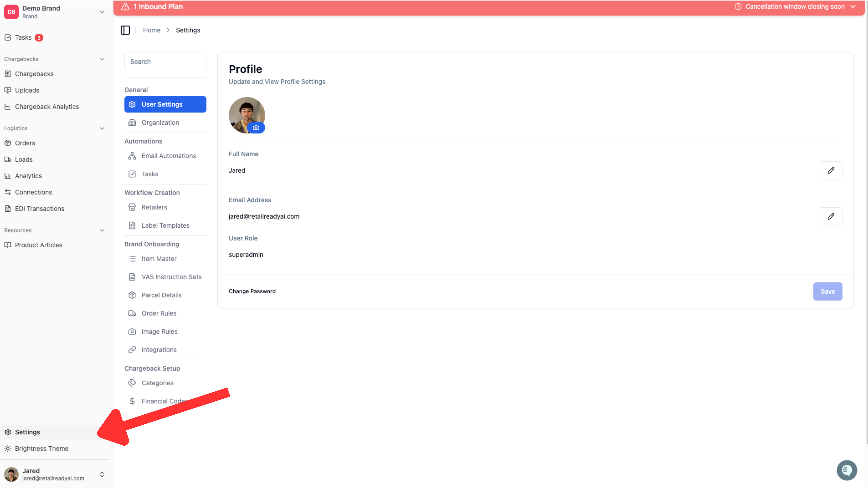868x488 pixels.
Task: Open Loads from sidebar
Action: point(24,159)
